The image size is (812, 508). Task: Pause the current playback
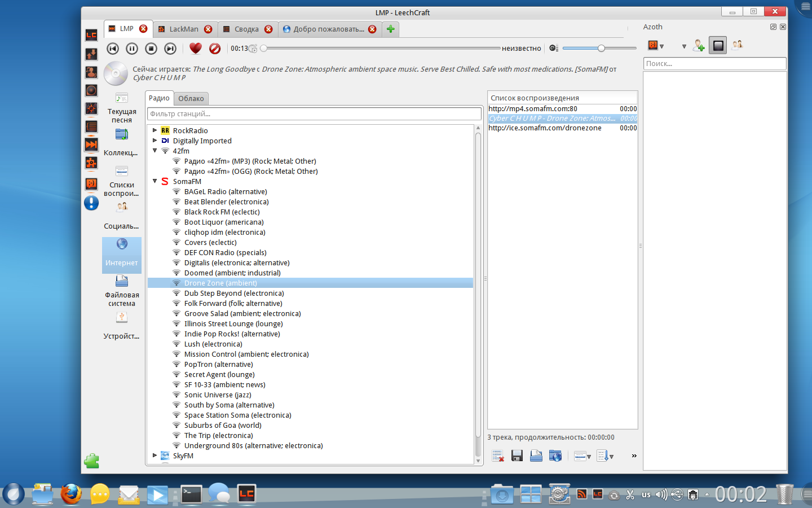tap(132, 49)
